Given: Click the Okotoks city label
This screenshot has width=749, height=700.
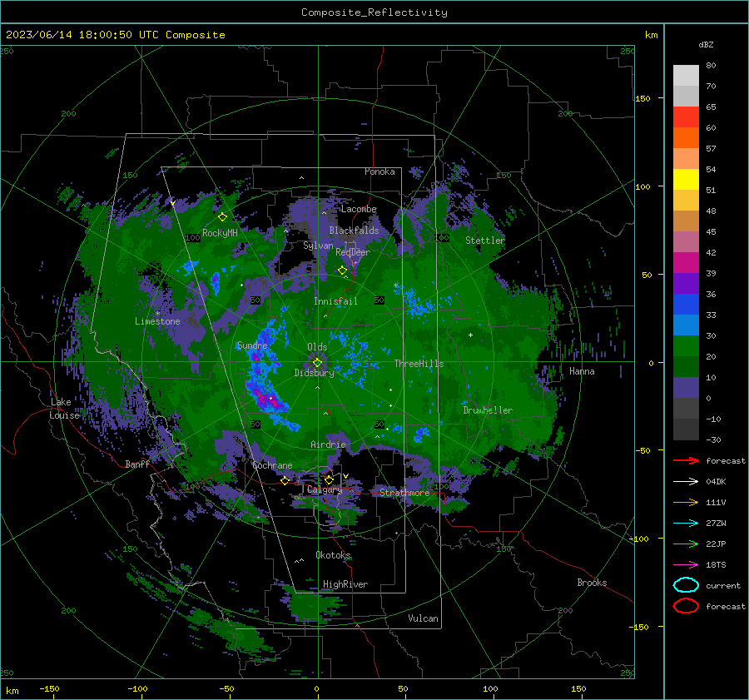Looking at the screenshot, I should tap(333, 555).
